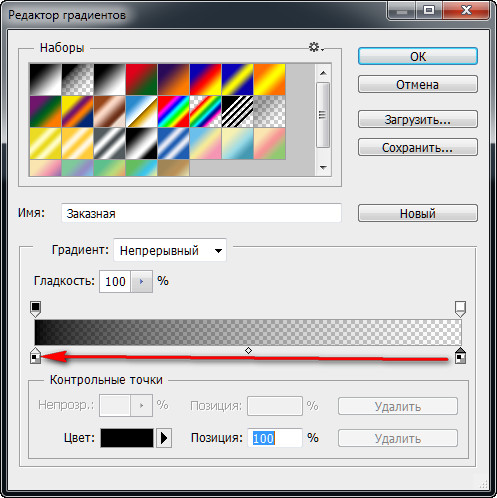
Task: Click the midpoint diamond under gradient bar
Action: coord(248,350)
